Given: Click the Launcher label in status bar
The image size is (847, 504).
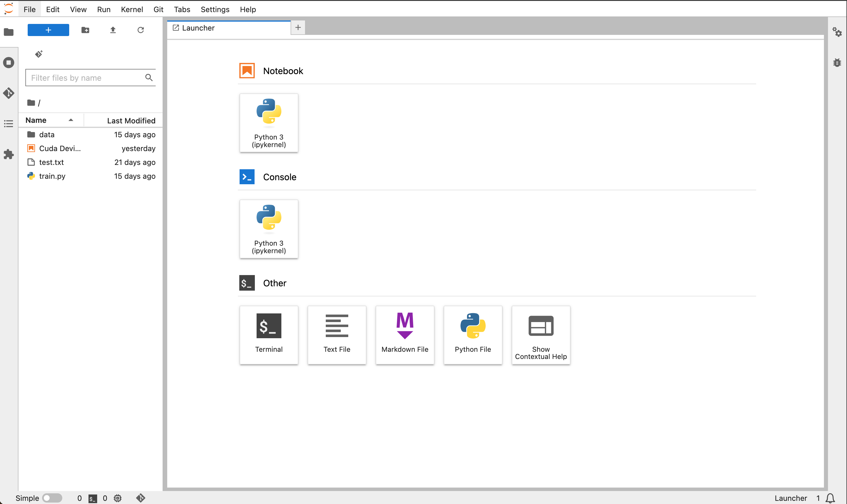Looking at the screenshot, I should (791, 498).
